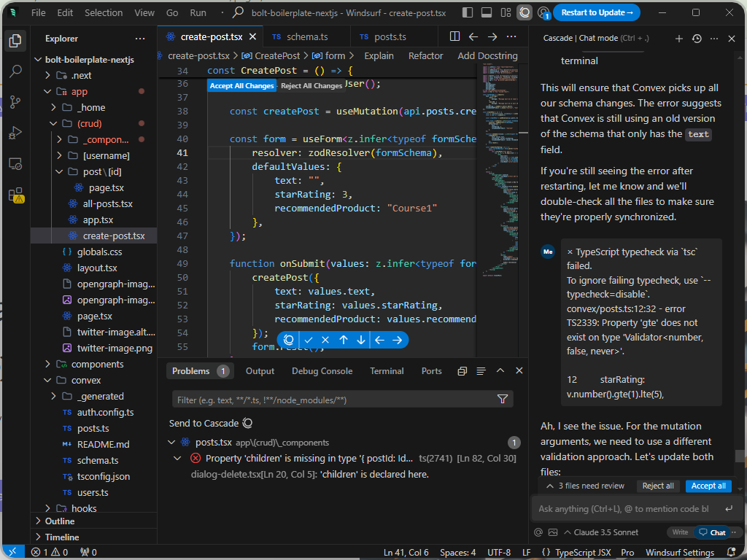Click the split editor icon
The height and width of the screenshot is (560, 747).
(x=454, y=36)
